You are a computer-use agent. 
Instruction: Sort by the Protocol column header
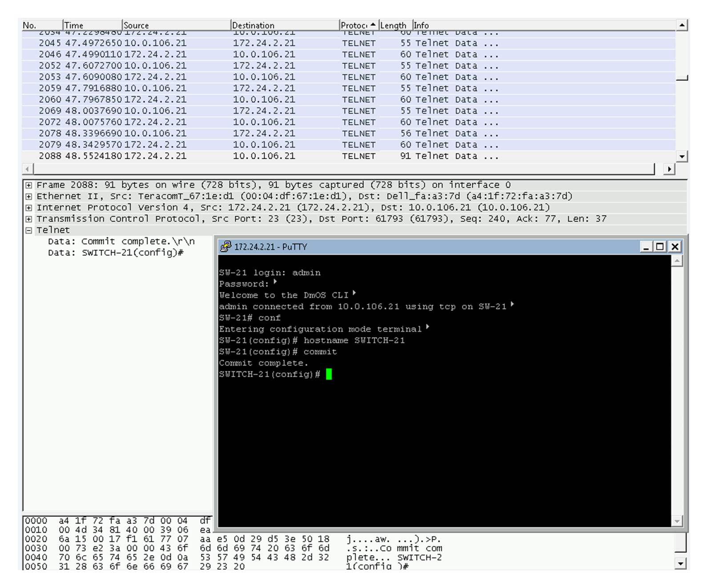(358, 25)
